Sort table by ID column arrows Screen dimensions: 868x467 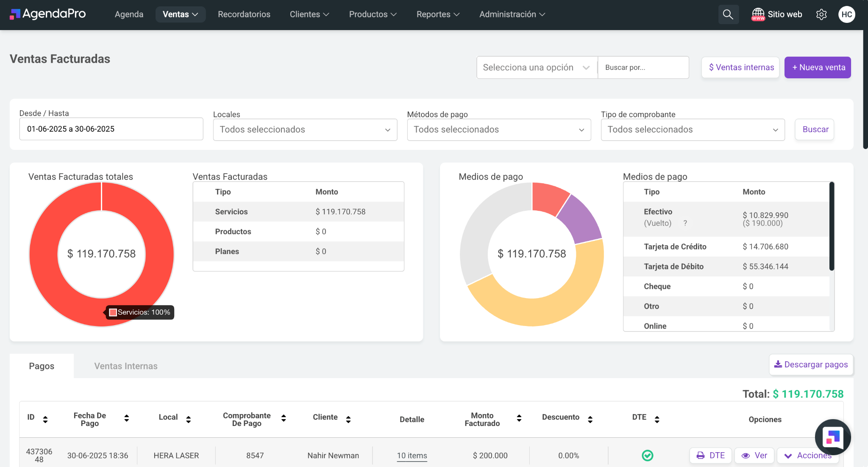click(x=45, y=419)
